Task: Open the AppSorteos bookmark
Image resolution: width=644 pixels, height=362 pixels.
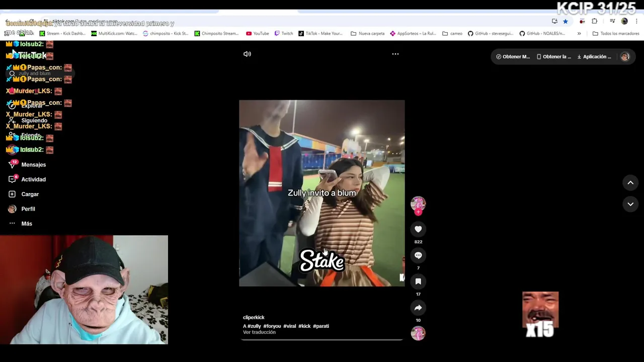Action: click(413, 34)
